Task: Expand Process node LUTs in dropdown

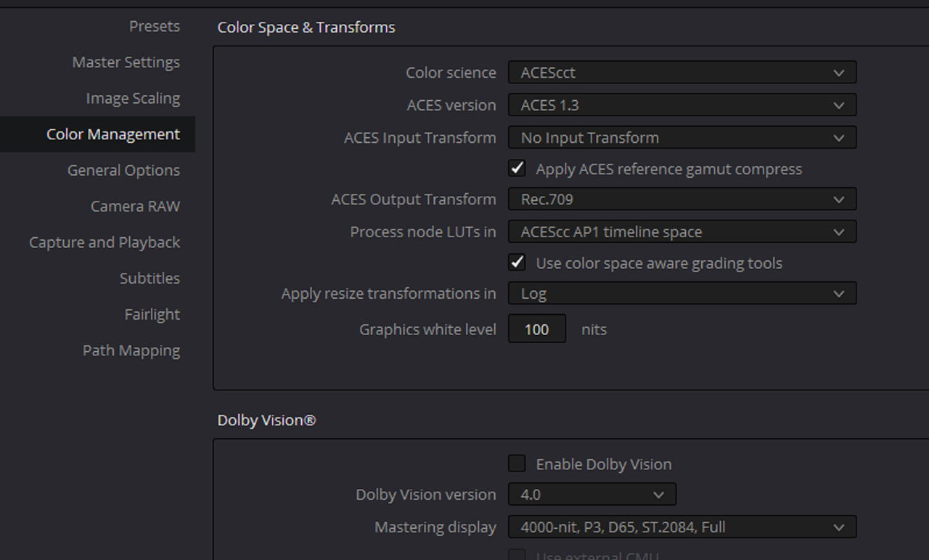Action: [x=682, y=232]
